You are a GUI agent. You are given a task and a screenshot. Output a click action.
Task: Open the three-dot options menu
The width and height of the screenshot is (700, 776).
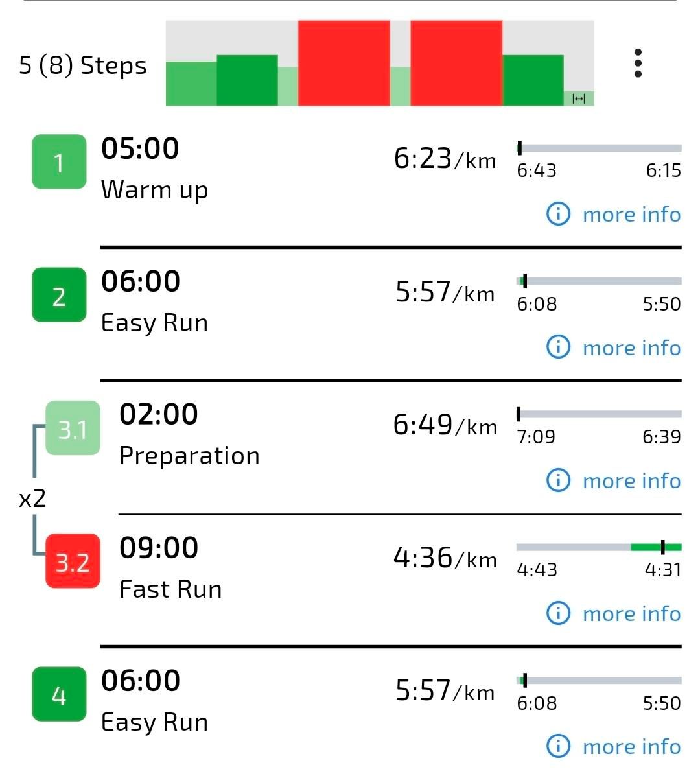click(x=638, y=63)
